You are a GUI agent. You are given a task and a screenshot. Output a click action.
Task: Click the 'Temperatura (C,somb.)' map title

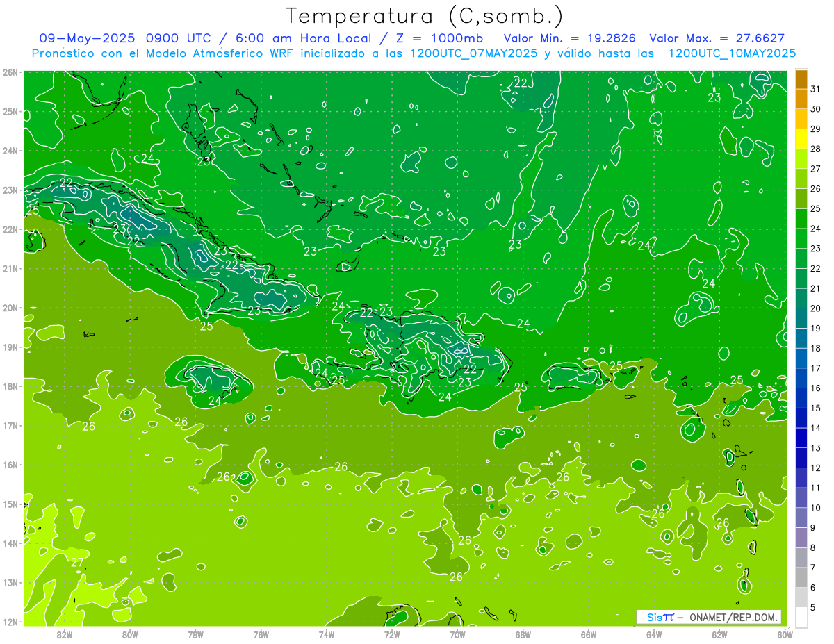[x=424, y=16]
